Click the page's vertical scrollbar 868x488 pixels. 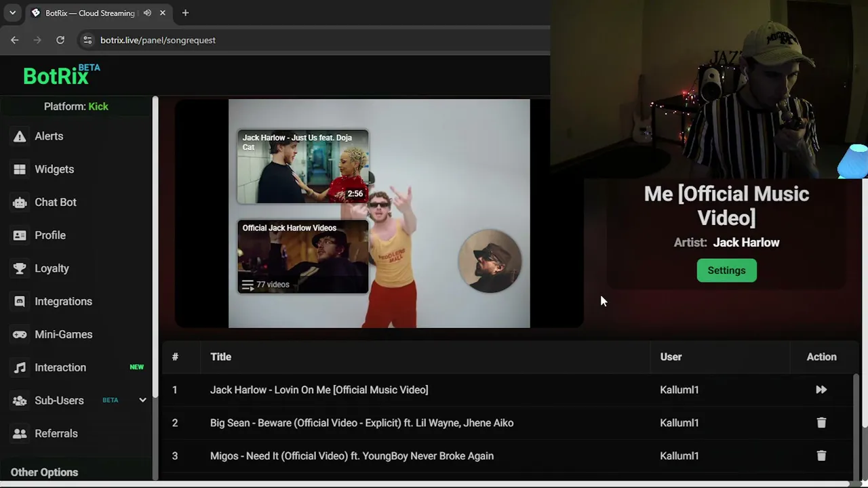click(864, 303)
